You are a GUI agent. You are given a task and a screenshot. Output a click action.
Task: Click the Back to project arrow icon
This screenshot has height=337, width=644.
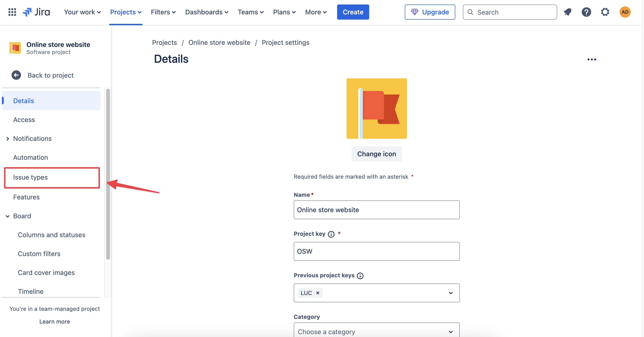[x=16, y=75]
